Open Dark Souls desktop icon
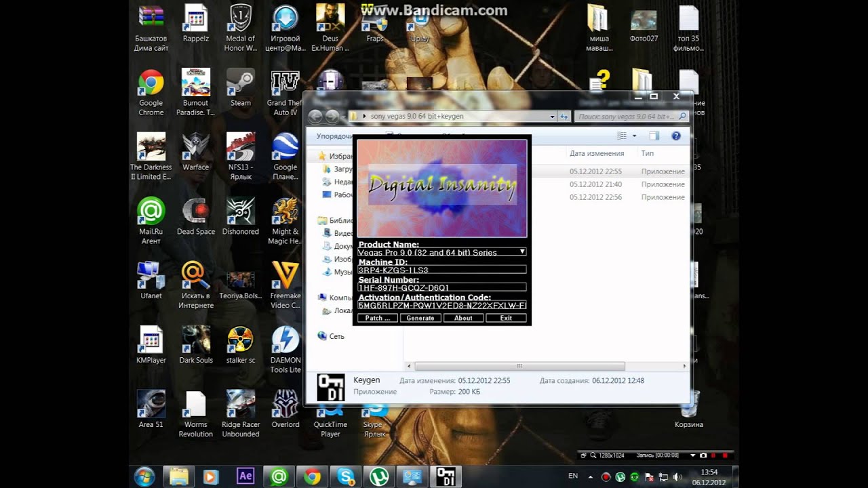 tap(195, 344)
